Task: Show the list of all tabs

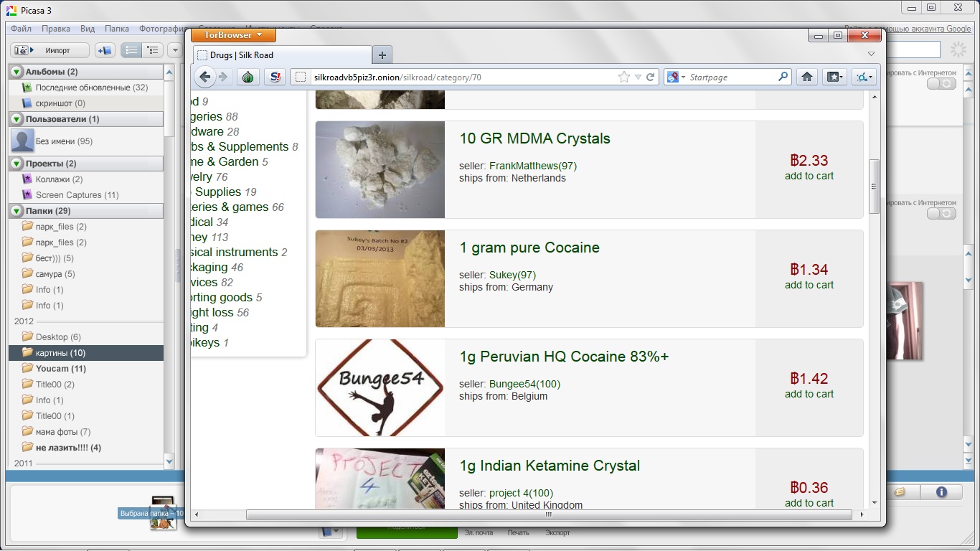Action: (871, 55)
